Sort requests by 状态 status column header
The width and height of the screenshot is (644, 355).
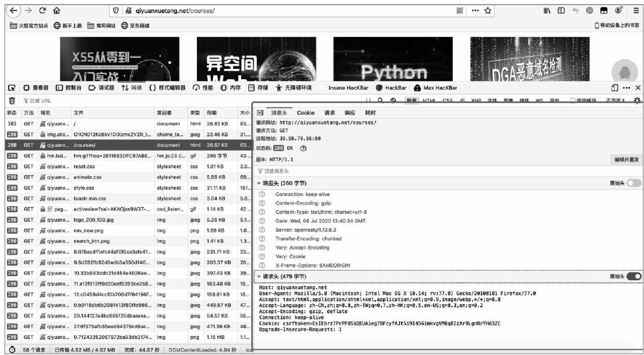[x=12, y=113]
